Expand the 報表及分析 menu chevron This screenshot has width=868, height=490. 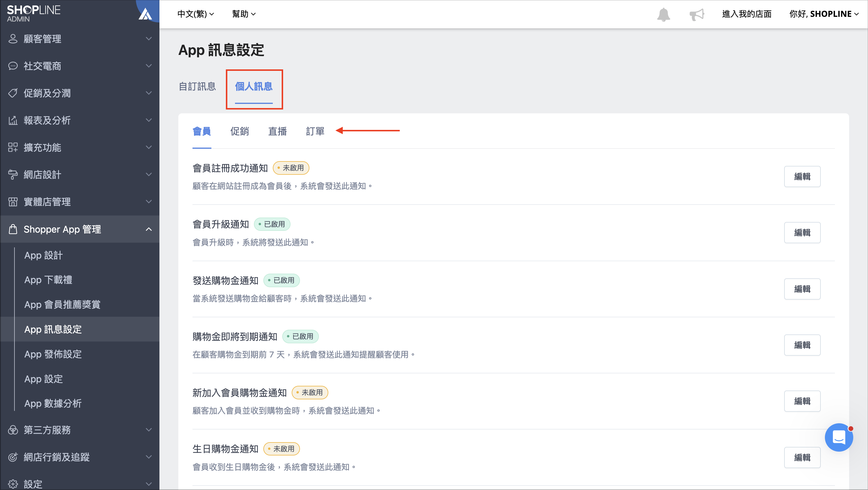[149, 120]
